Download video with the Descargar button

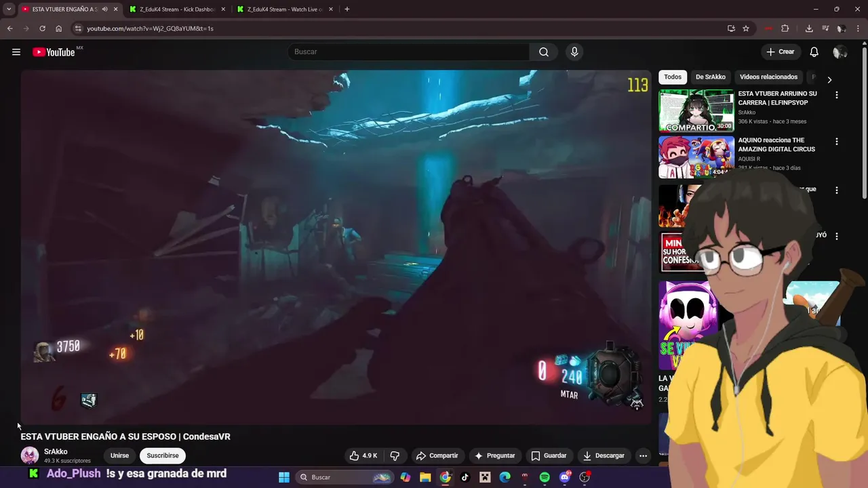(x=604, y=455)
